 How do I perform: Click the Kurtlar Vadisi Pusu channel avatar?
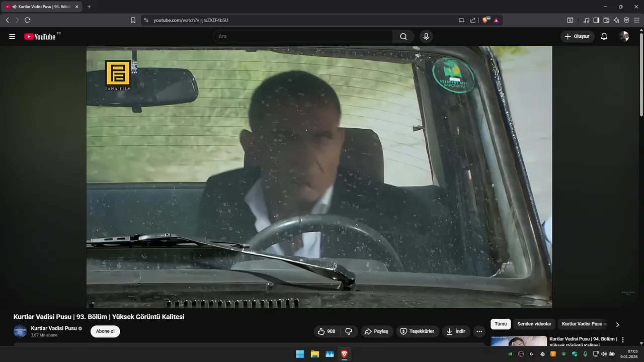click(20, 331)
